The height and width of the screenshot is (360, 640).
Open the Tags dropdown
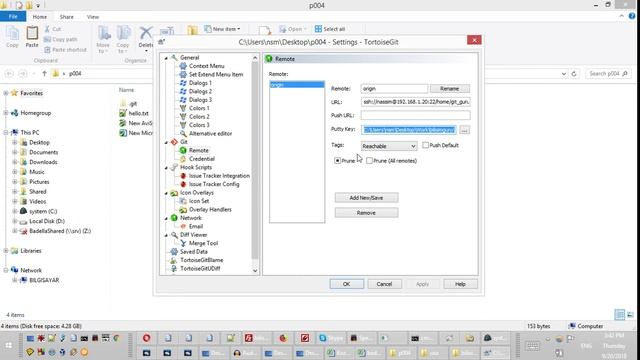pos(389,146)
